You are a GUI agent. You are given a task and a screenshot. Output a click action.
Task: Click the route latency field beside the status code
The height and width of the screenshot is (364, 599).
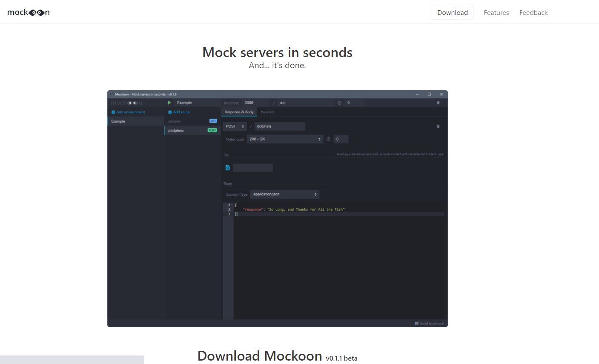point(341,139)
